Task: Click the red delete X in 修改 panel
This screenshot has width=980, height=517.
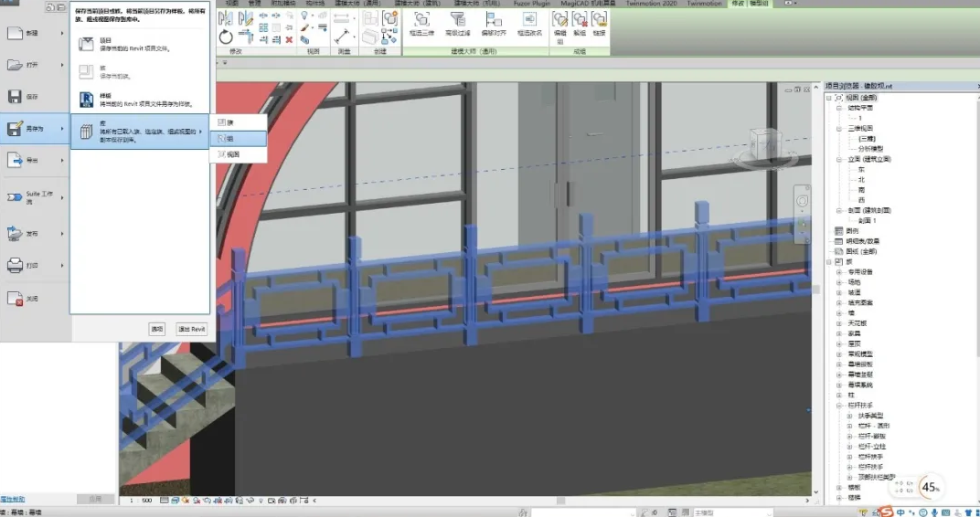Action: pyautogui.click(x=289, y=39)
